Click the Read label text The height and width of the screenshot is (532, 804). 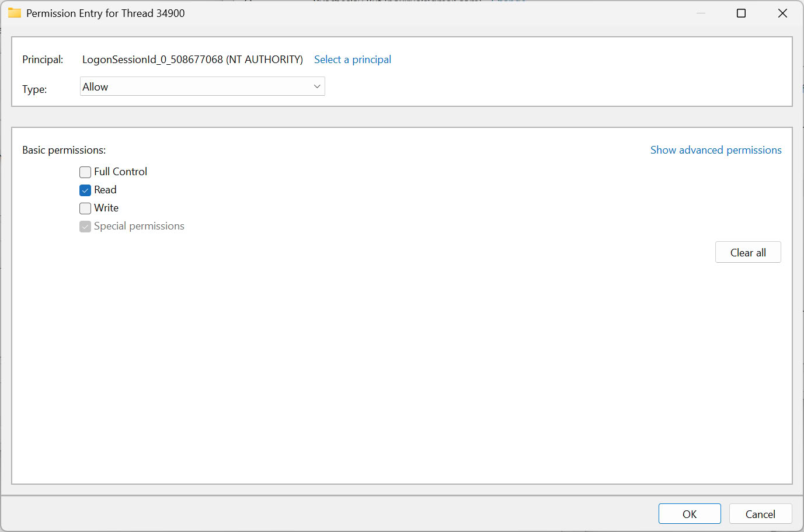point(105,190)
